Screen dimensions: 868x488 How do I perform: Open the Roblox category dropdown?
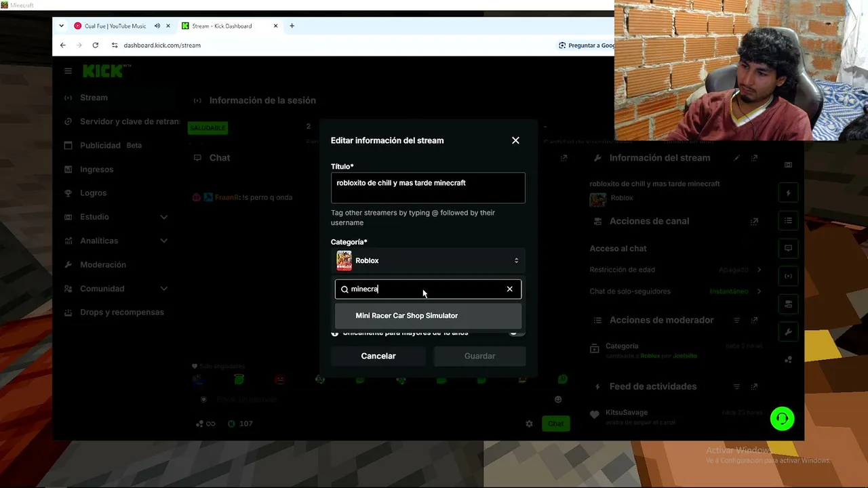(428, 261)
